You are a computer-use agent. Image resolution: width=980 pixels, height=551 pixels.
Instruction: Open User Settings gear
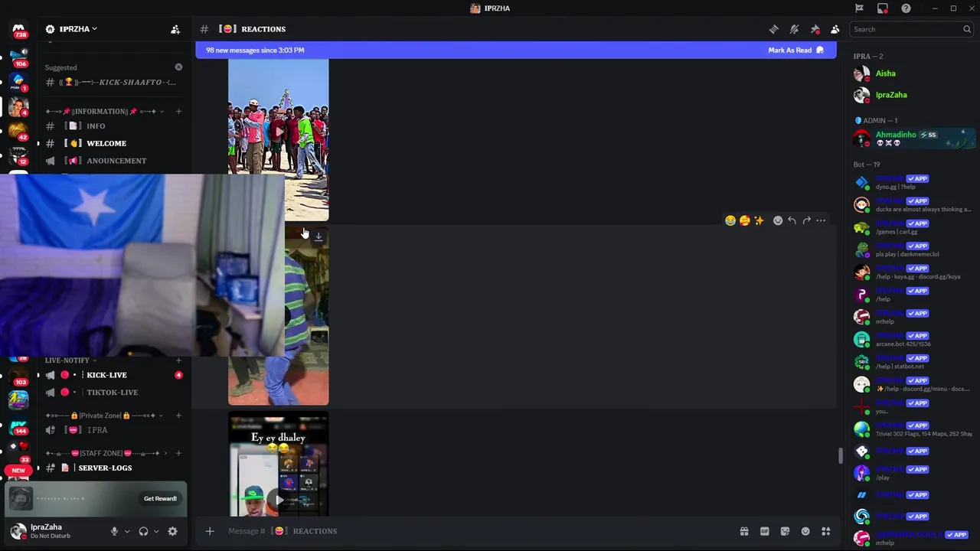(x=172, y=531)
